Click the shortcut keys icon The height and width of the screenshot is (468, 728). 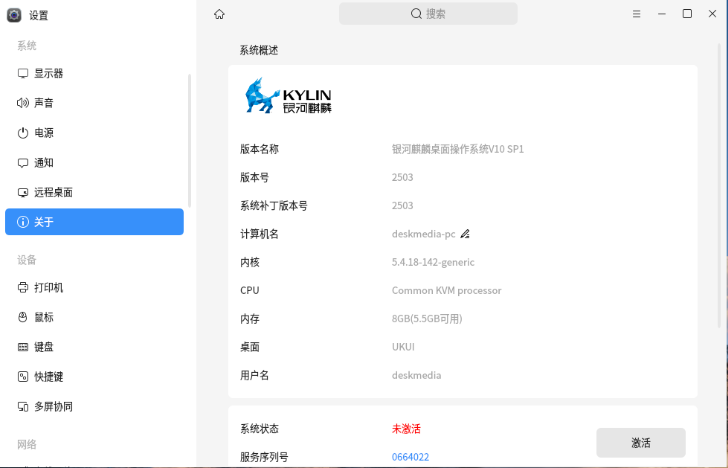point(23,377)
